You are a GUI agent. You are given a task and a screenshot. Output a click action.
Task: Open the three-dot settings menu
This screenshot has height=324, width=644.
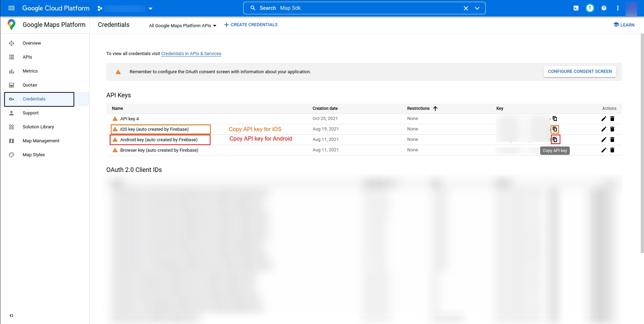pos(618,8)
